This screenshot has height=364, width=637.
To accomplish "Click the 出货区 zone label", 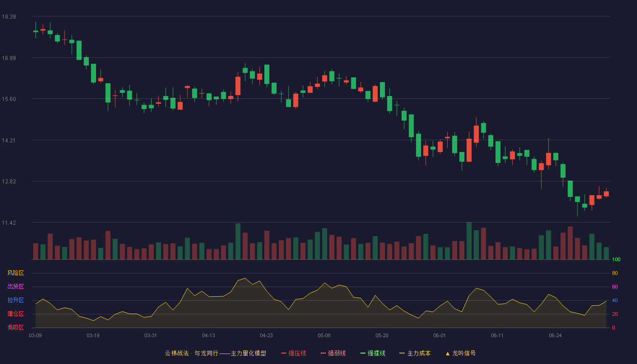I will tap(15, 287).
